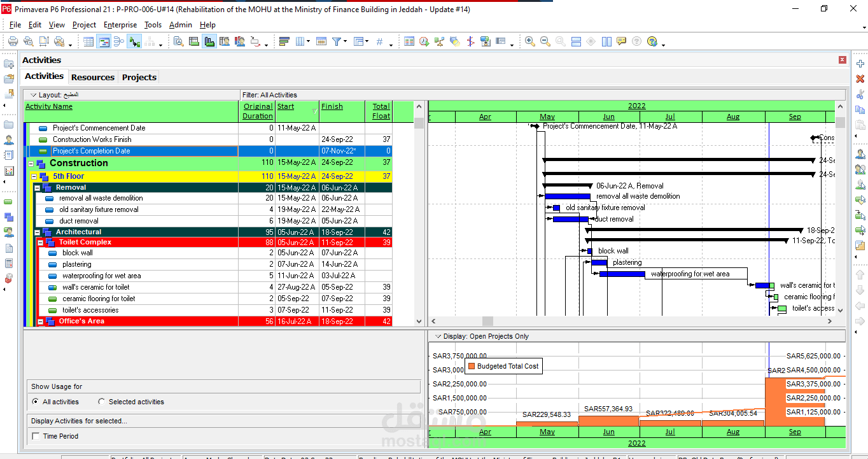Image resolution: width=868 pixels, height=459 pixels.
Task: Toggle the Relationship Lines icon
Action: pos(134,41)
